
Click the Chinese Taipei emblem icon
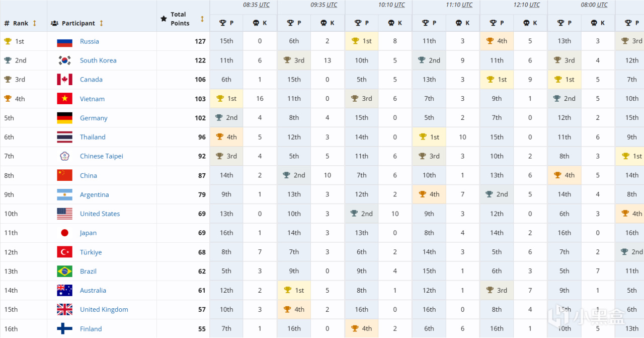tap(64, 157)
